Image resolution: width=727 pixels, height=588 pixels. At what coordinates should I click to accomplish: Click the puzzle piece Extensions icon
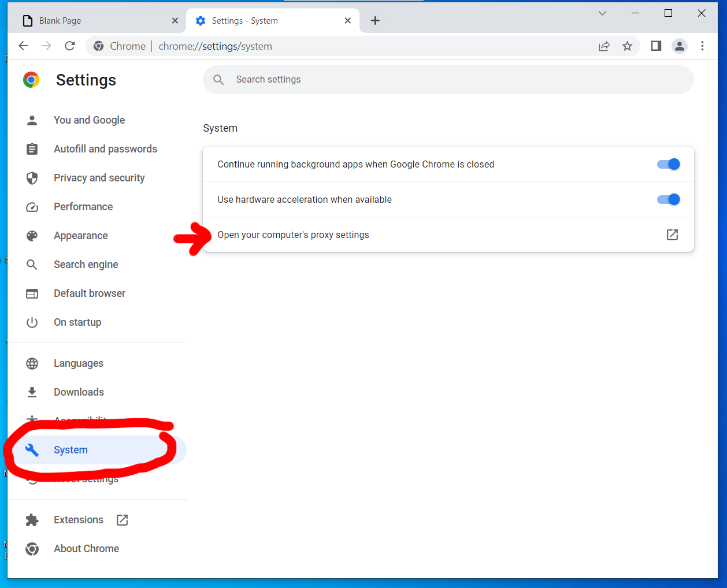(x=32, y=520)
